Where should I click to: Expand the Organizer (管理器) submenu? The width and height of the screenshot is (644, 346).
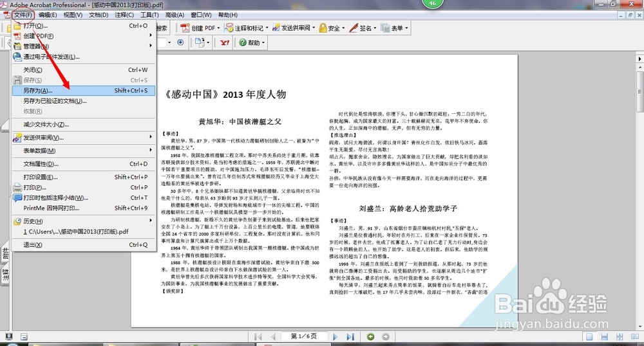pyautogui.click(x=84, y=46)
